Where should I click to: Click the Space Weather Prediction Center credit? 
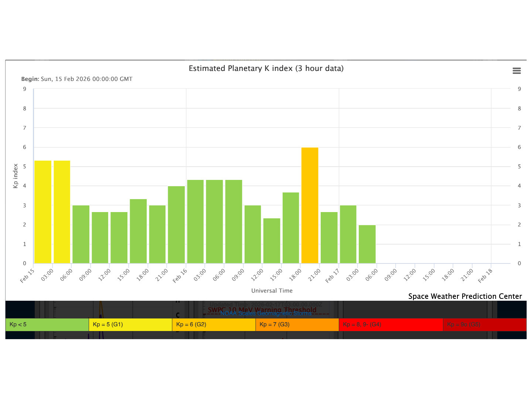coord(465,296)
